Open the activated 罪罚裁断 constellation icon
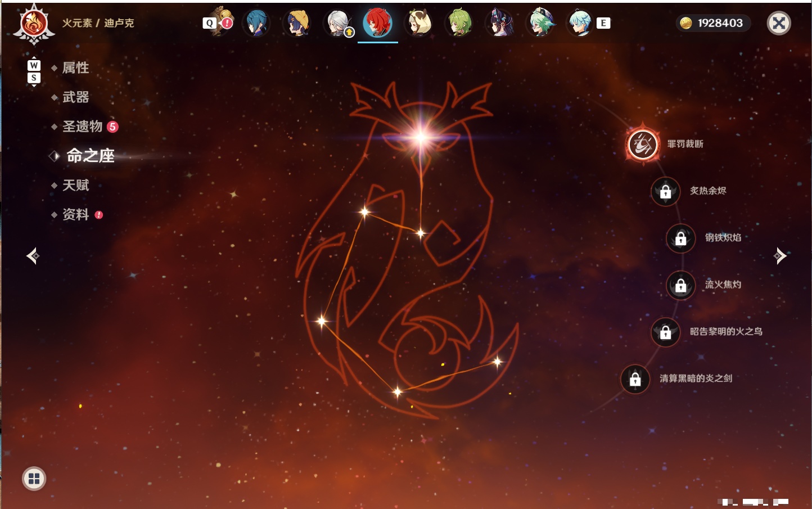Viewport: 812px width, 509px height. pyautogui.click(x=643, y=145)
